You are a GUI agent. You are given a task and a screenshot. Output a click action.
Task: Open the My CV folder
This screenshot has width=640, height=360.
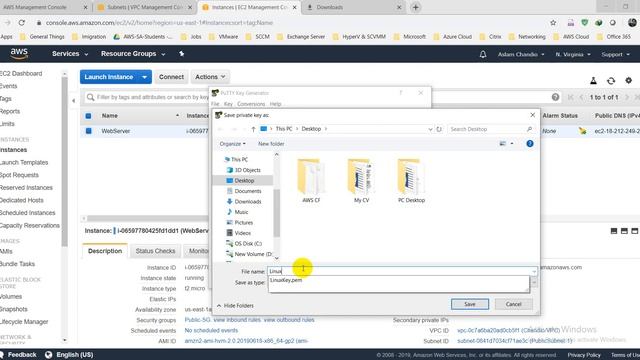(361, 180)
